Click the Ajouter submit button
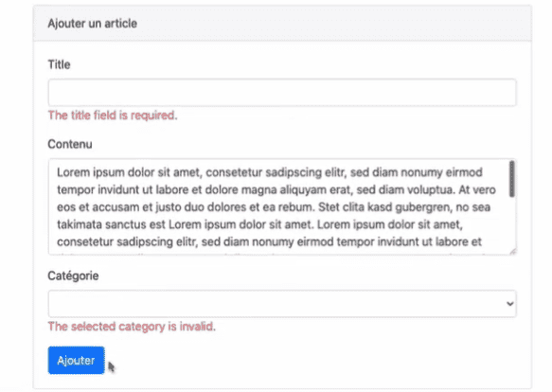 76,360
